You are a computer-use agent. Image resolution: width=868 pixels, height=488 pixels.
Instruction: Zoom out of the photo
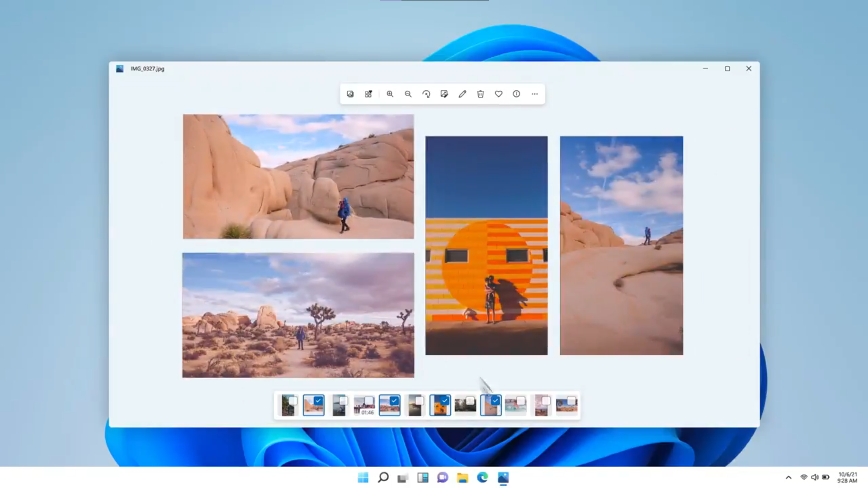pyautogui.click(x=408, y=94)
